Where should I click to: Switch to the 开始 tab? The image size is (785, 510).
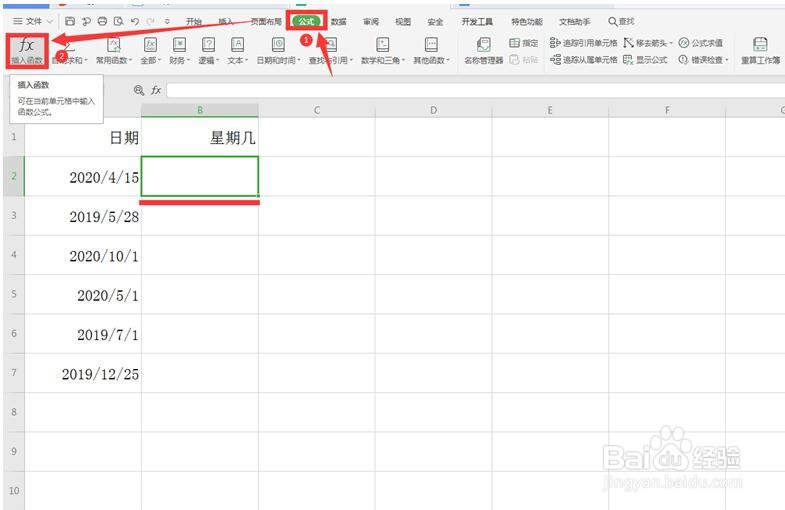194,22
